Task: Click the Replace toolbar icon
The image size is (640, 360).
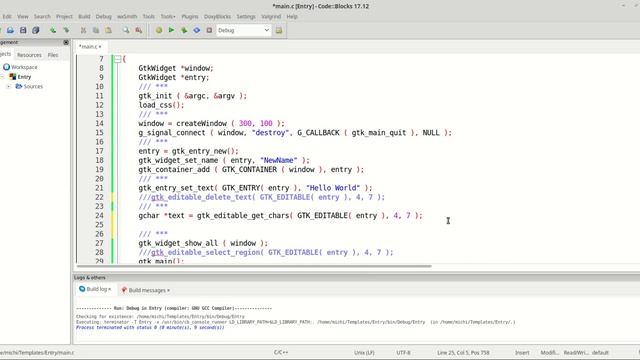Action: [x=139, y=30]
